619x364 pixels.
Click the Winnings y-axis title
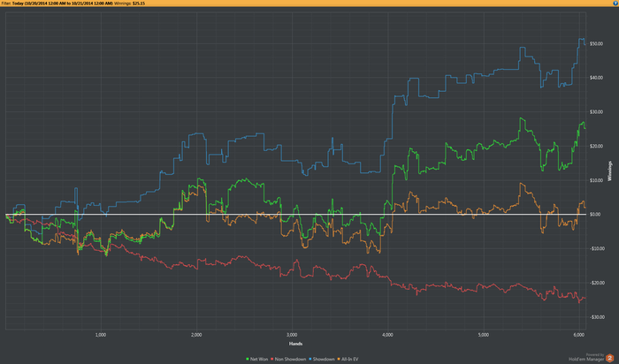[610, 171]
